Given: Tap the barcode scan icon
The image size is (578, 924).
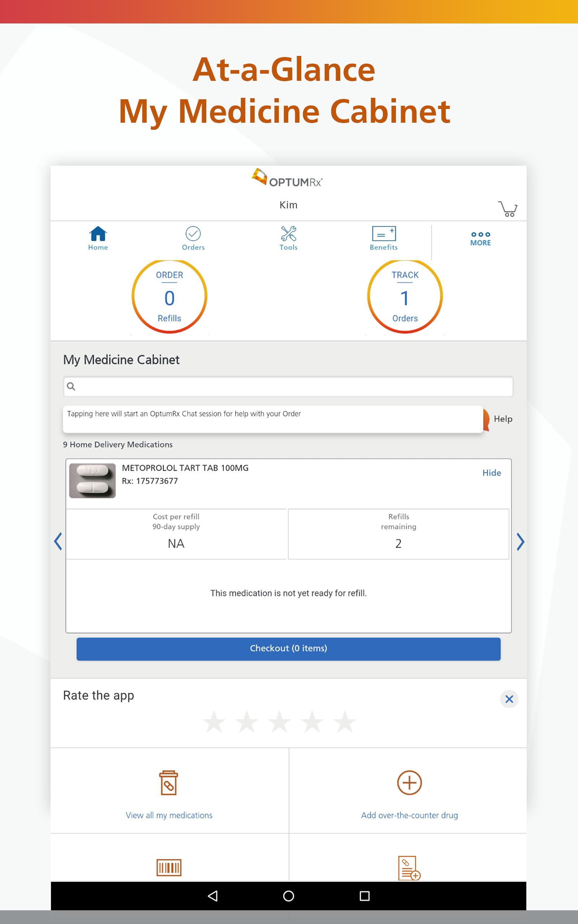Looking at the screenshot, I should (x=169, y=868).
